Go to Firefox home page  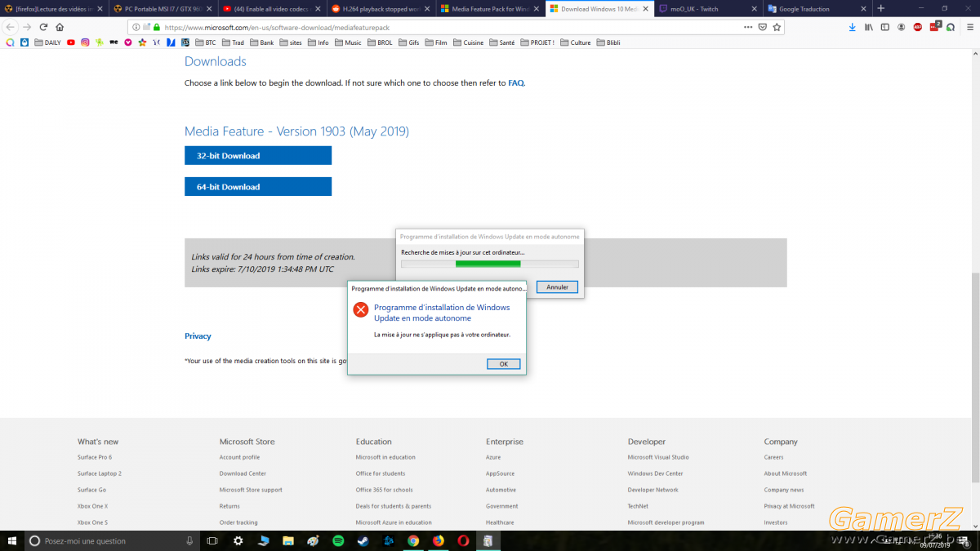tap(60, 27)
